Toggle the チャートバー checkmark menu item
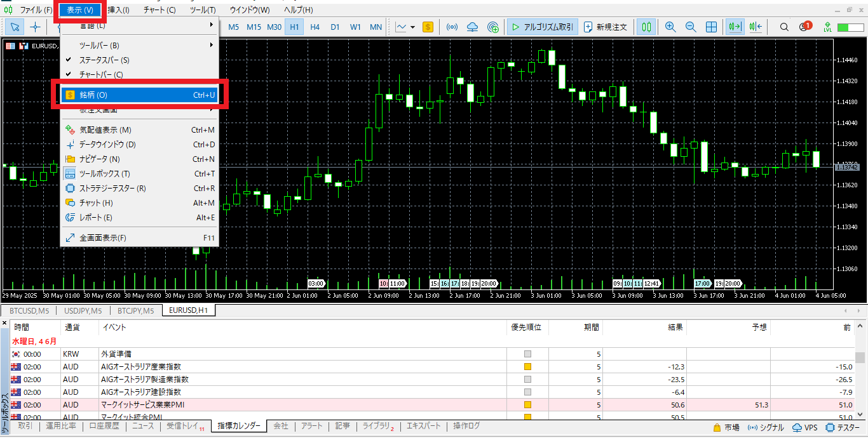The image size is (868, 438). click(101, 75)
